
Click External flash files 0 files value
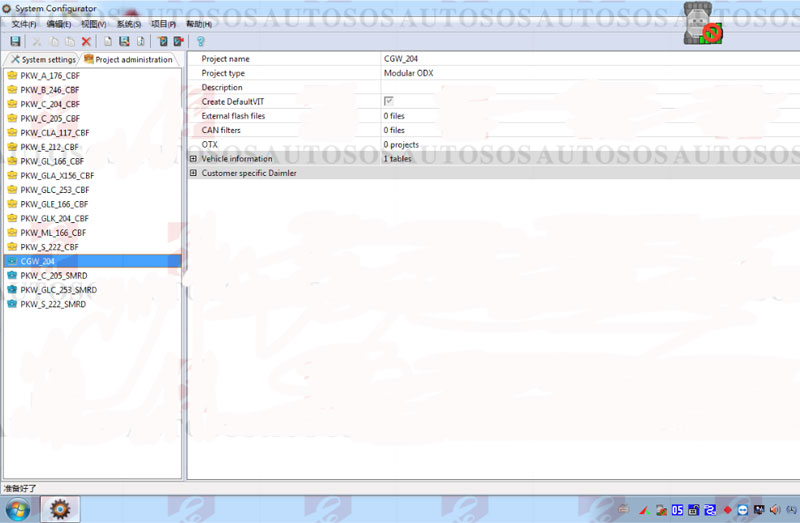(x=394, y=116)
